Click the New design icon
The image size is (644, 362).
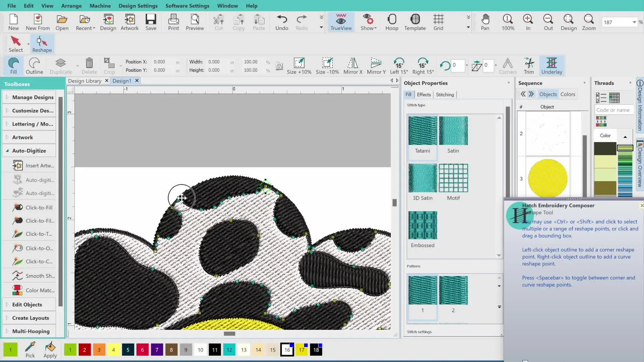[x=13, y=22]
